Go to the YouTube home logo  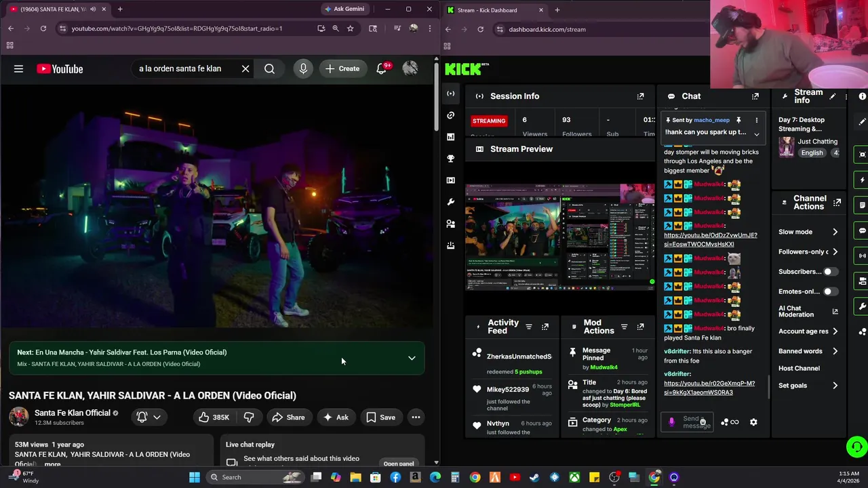(x=60, y=68)
